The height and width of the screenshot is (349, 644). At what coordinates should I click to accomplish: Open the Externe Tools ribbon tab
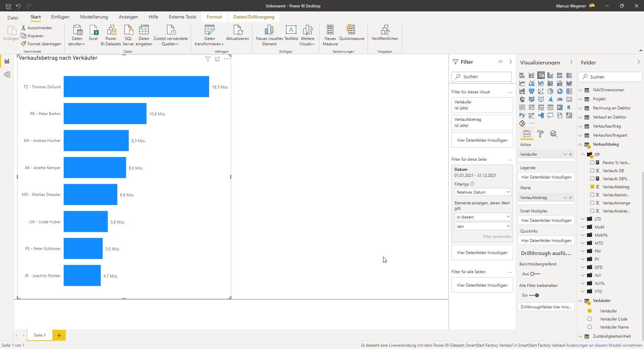click(x=182, y=17)
